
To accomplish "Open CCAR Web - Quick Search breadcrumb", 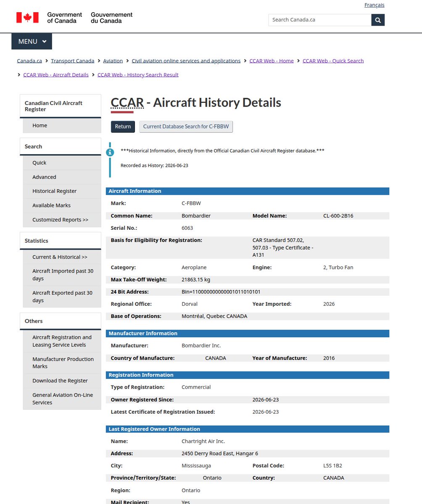I will [333, 61].
